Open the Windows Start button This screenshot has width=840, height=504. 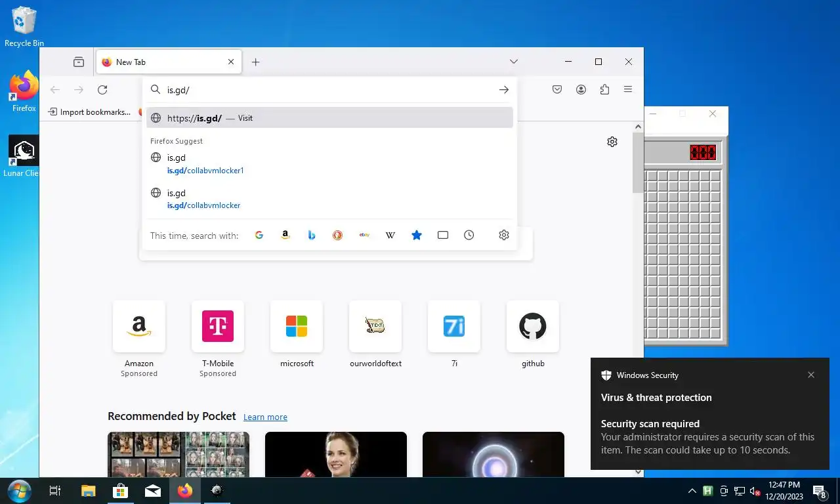pos(20,490)
